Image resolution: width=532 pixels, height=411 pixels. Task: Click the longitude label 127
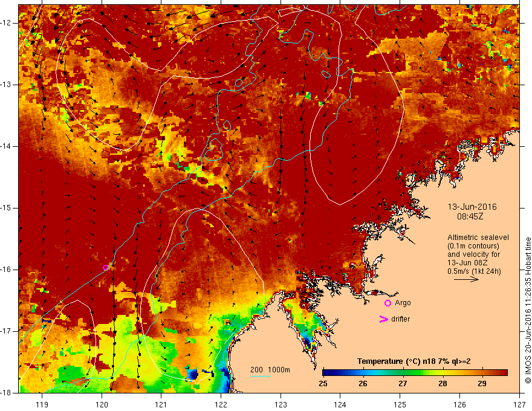[x=519, y=404]
